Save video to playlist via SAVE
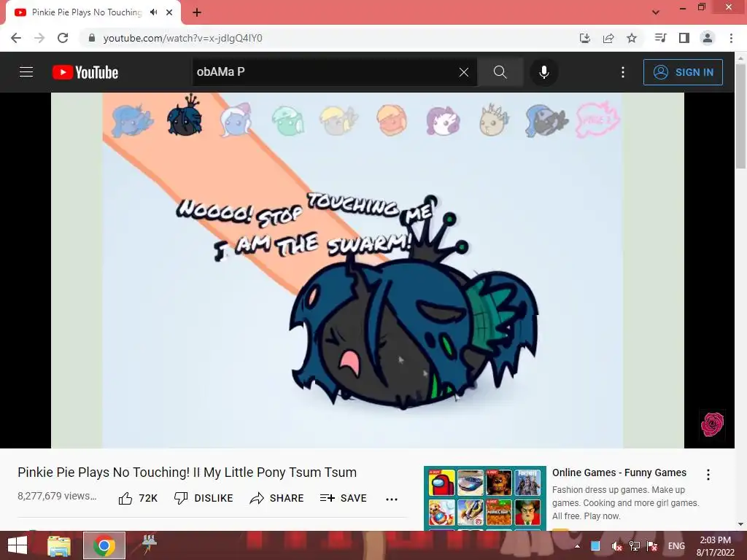Image resolution: width=747 pixels, height=560 pixels. pyautogui.click(x=344, y=498)
